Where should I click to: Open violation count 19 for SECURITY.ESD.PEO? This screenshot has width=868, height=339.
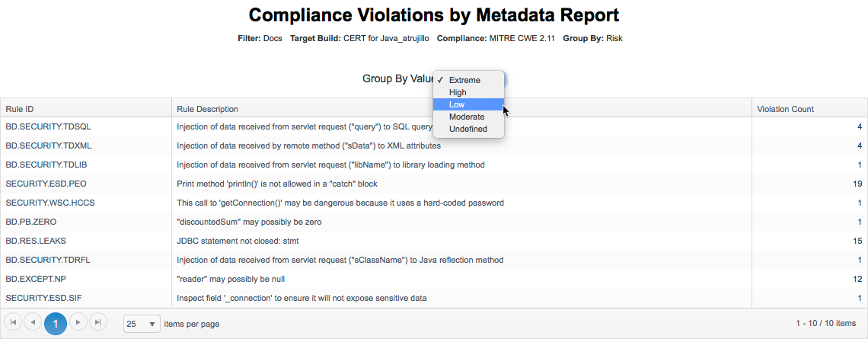tap(857, 184)
